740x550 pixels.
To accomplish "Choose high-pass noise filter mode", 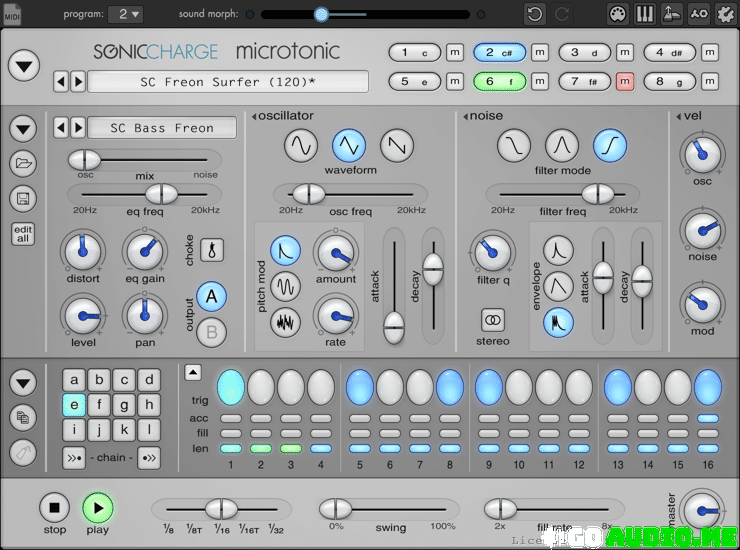I will pos(610,146).
